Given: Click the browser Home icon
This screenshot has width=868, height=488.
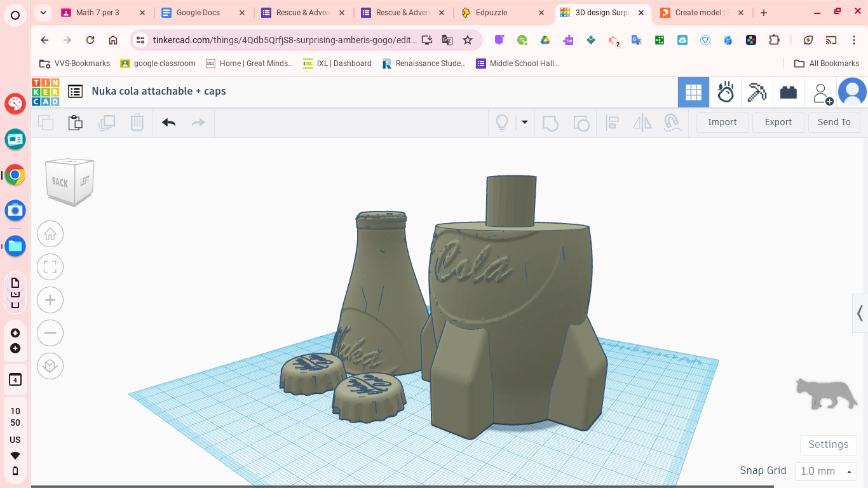Looking at the screenshot, I should pos(113,40).
